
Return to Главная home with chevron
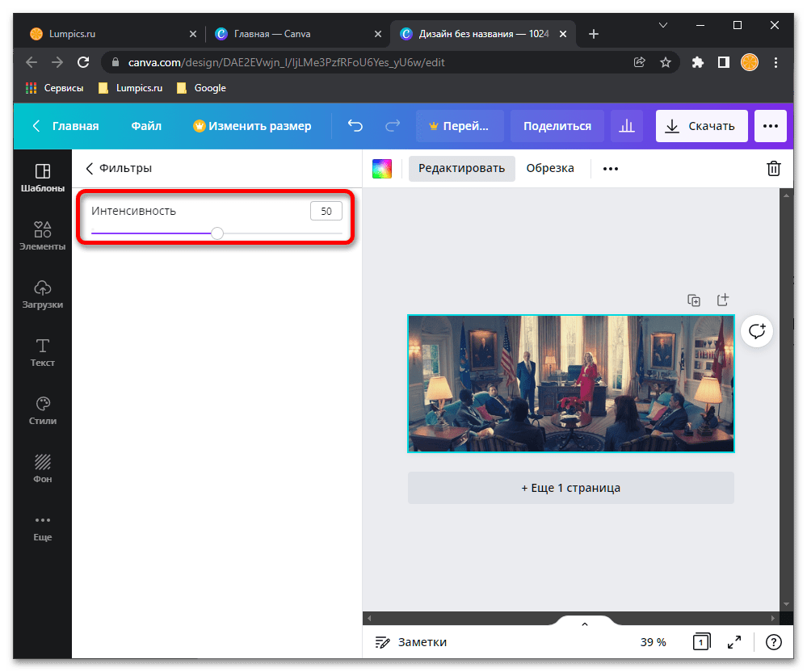click(x=66, y=125)
